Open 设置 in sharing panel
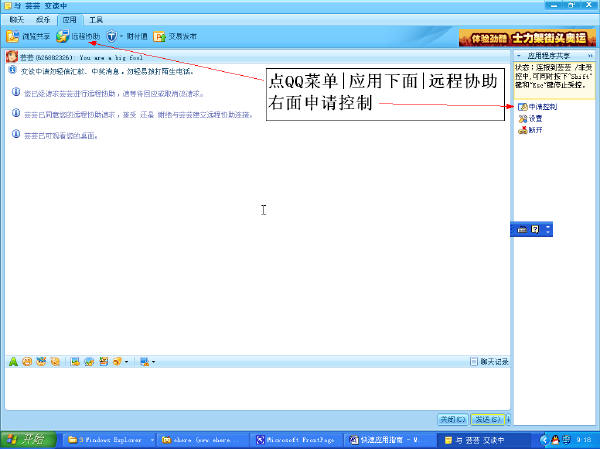 pos(530,119)
